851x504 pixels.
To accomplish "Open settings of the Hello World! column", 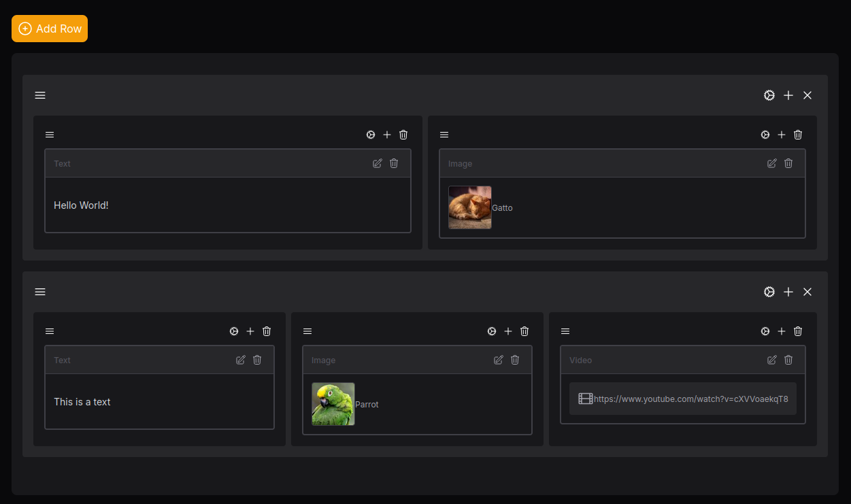I will pyautogui.click(x=371, y=135).
